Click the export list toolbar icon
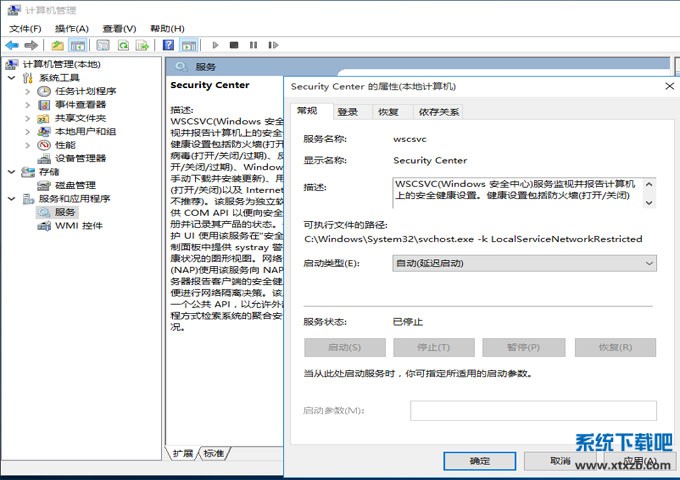 click(143, 45)
